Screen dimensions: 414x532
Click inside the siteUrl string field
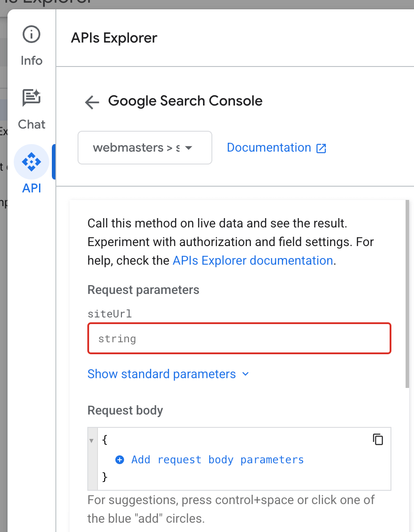click(239, 338)
